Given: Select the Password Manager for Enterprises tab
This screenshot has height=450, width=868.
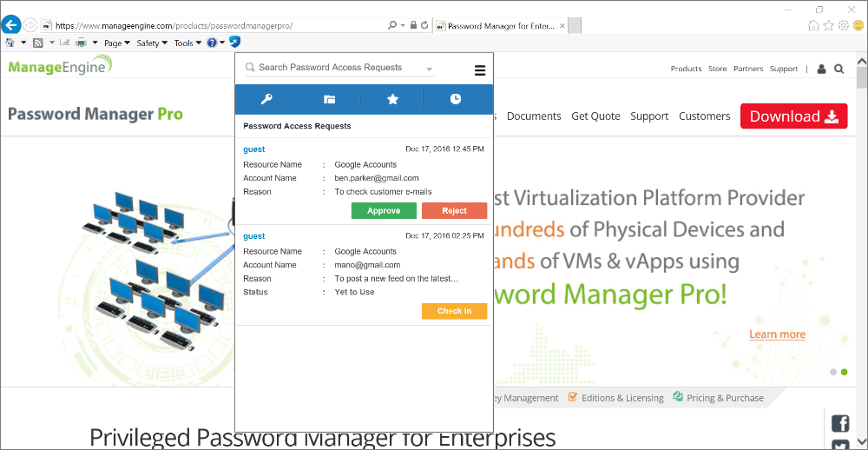Looking at the screenshot, I should point(501,25).
